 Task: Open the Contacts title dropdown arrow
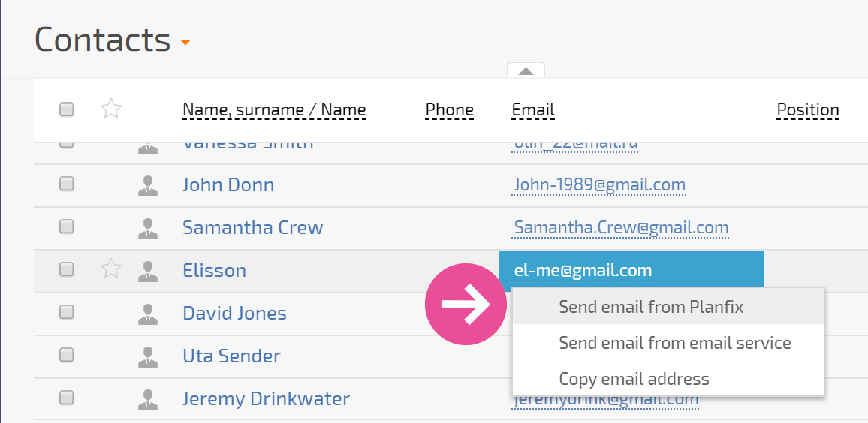185,43
